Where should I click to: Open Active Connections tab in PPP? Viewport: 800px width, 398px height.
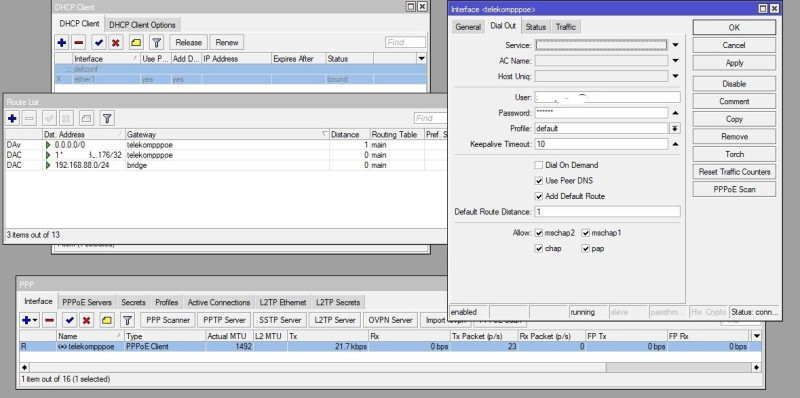click(219, 302)
